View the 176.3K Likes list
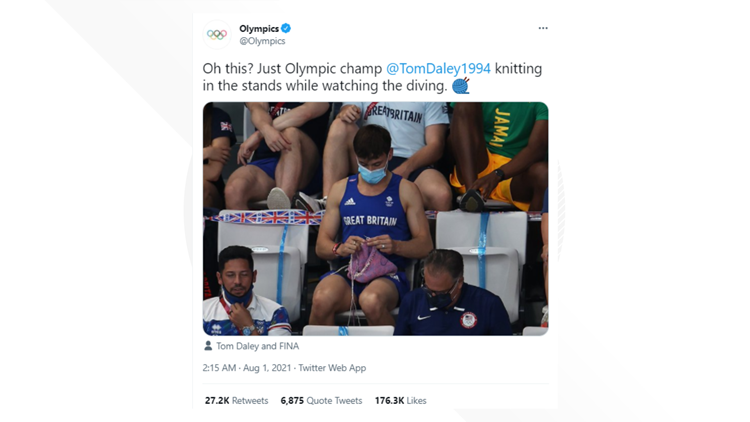The image size is (750, 422). coord(402,400)
